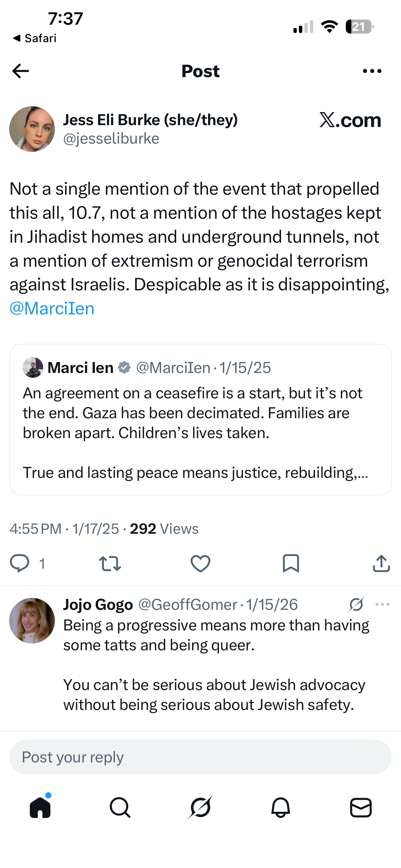Screen dimensions: 401x868
Task: Open Jess Eli Burke's profile picture
Action: [x=32, y=129]
